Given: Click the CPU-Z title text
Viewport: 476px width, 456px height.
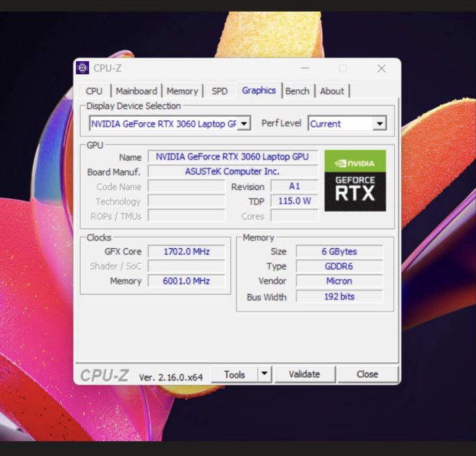Looking at the screenshot, I should point(108,68).
